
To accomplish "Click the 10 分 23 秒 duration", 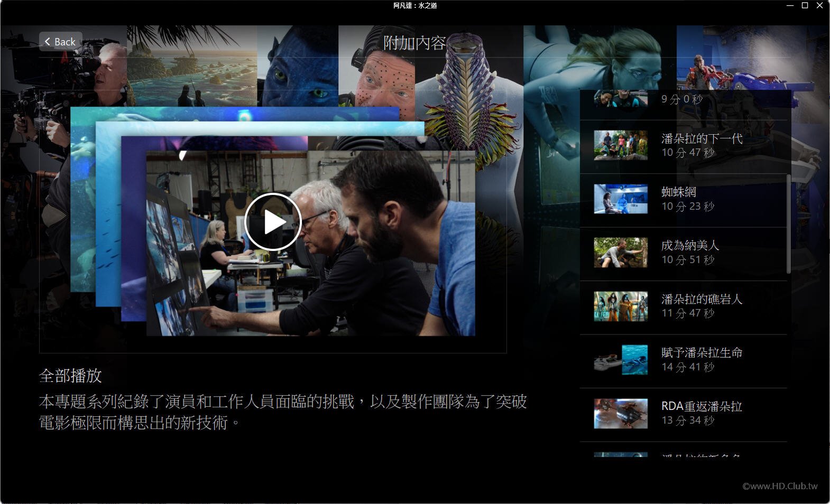I will click(x=688, y=206).
